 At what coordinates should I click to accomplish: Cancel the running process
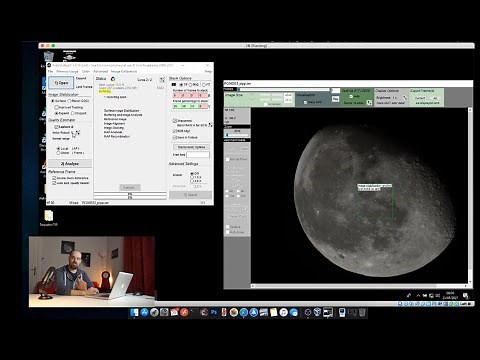click(130, 187)
